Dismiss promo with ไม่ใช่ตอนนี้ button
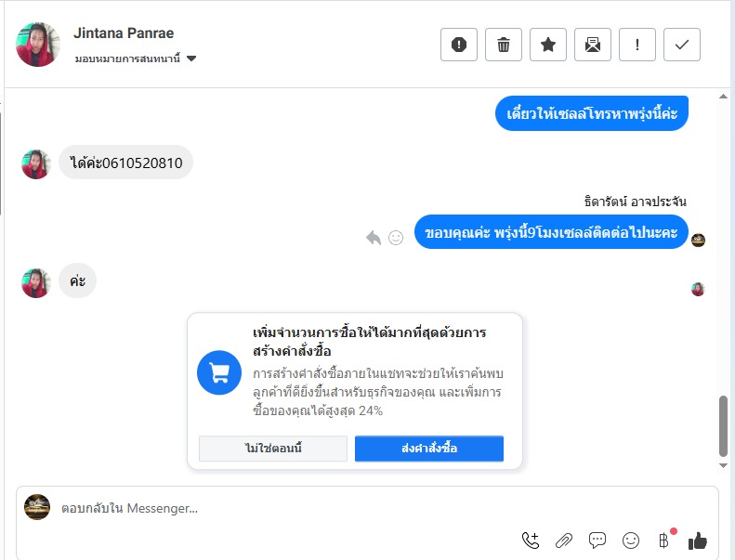The image size is (735, 560). (273, 449)
